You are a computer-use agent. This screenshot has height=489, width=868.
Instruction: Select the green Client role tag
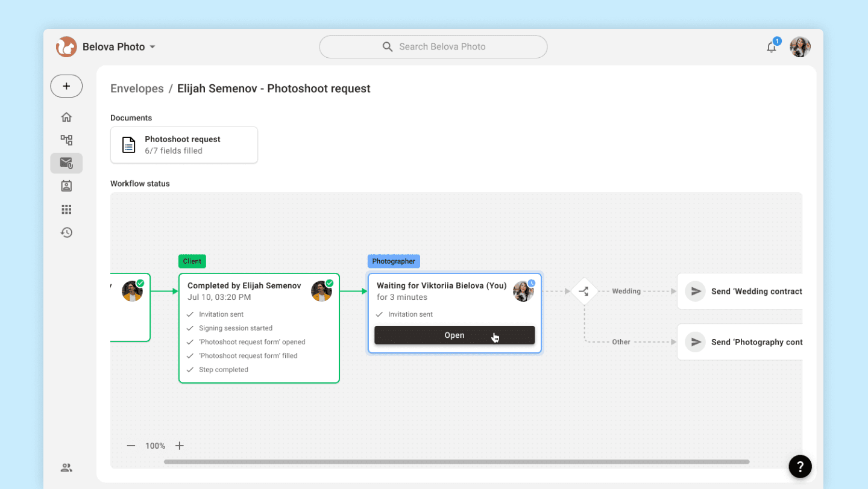[192, 261]
